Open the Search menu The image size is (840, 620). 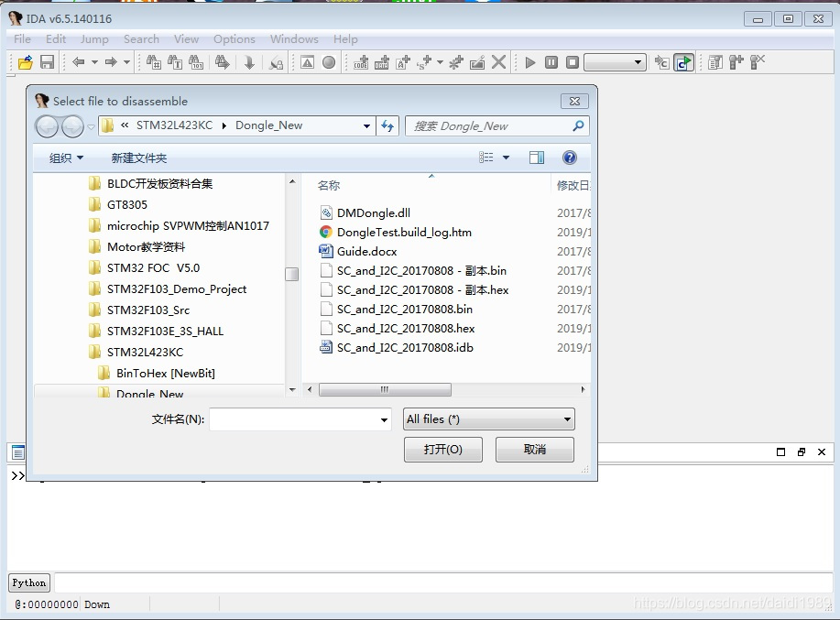tap(141, 39)
